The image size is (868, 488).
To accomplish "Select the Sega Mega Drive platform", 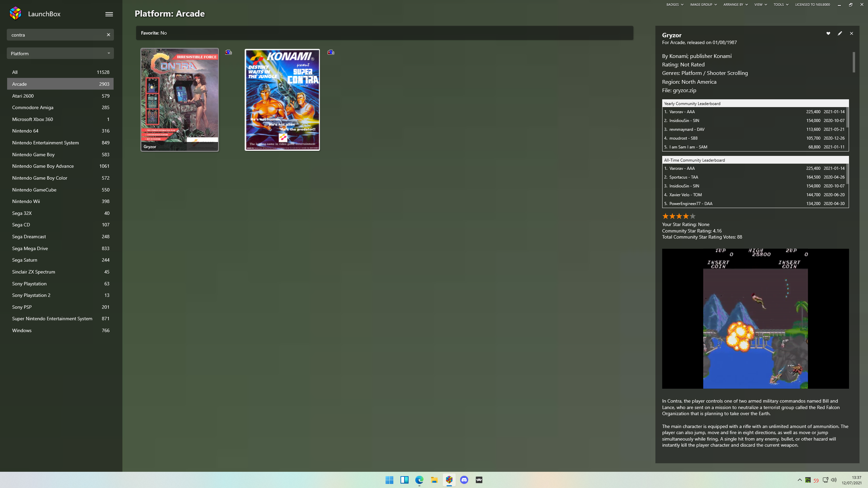I will pyautogui.click(x=60, y=248).
